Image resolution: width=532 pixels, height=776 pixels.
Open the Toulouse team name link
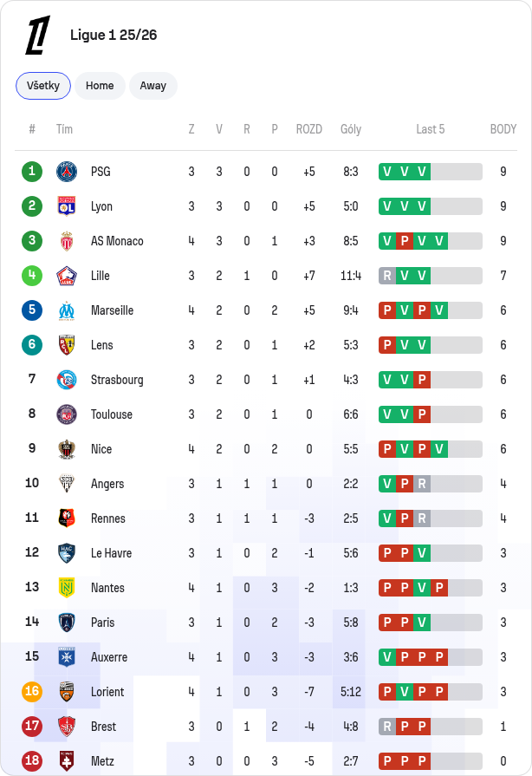[112, 414]
